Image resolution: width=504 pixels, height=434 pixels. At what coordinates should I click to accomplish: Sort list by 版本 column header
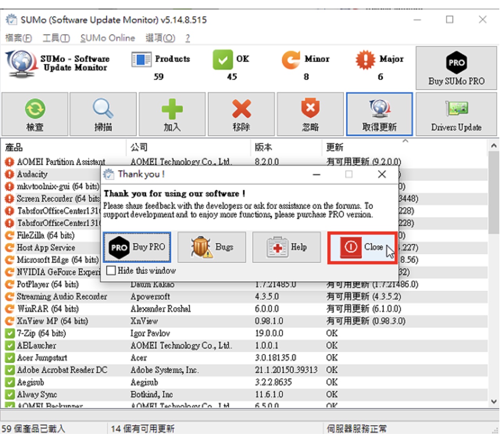286,147
